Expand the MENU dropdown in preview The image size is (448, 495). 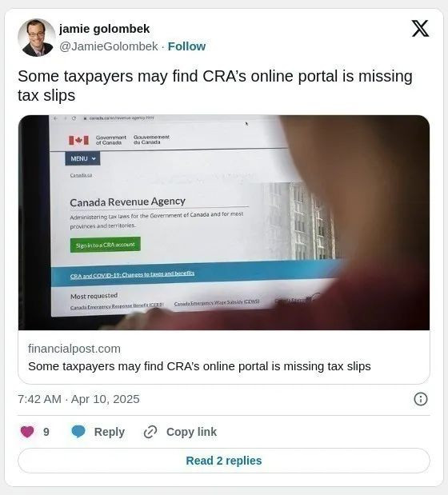[82, 158]
